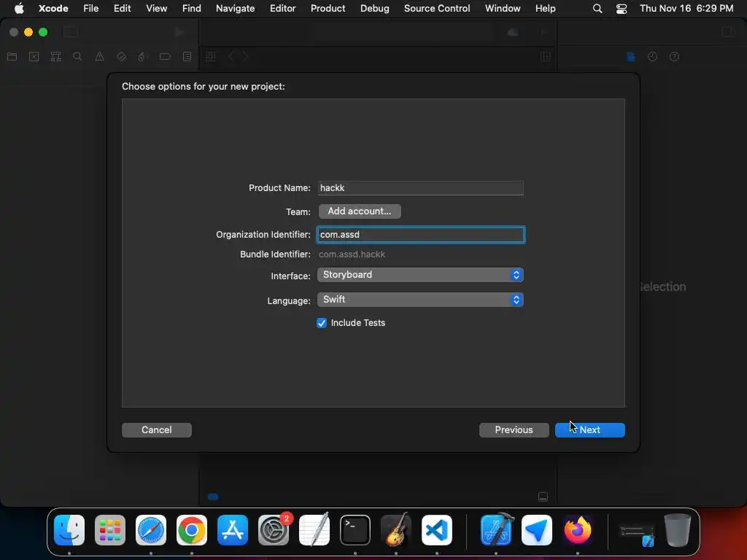Open the Trash in the Dock
Screen dimensions: 747x560
pos(678,530)
